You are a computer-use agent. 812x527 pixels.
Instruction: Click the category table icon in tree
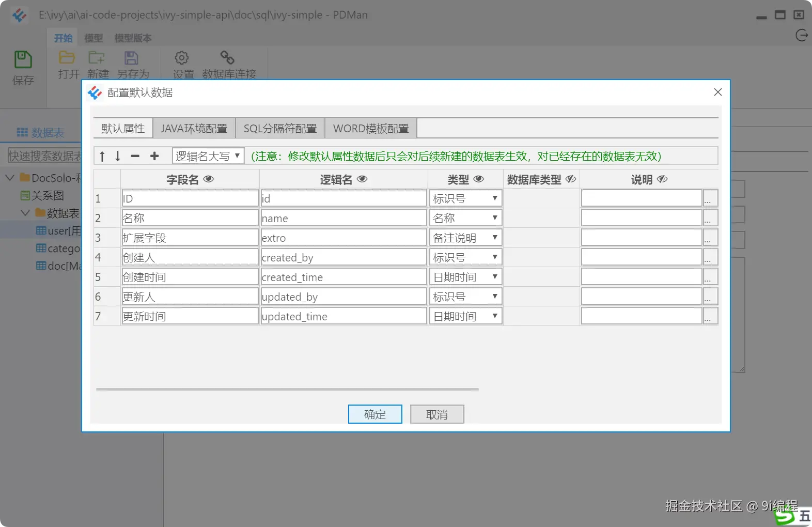click(41, 248)
